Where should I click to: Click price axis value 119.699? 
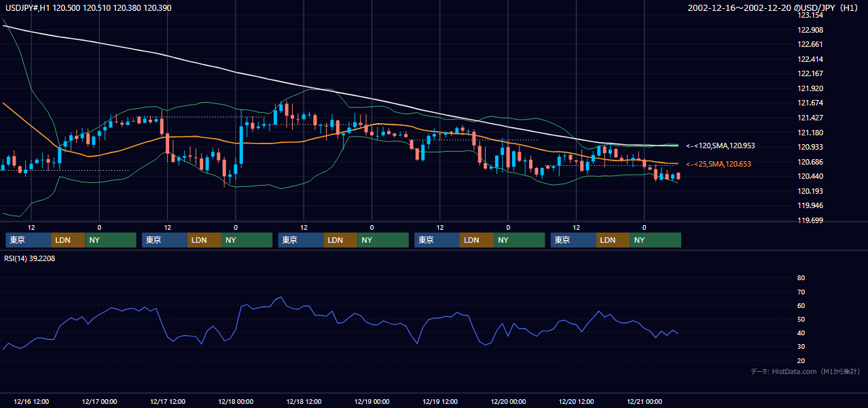[x=810, y=220]
